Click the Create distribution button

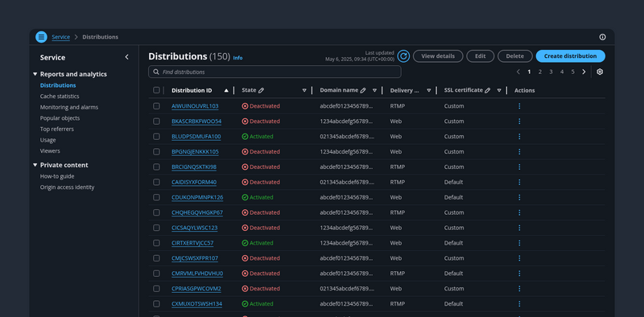[x=570, y=56]
